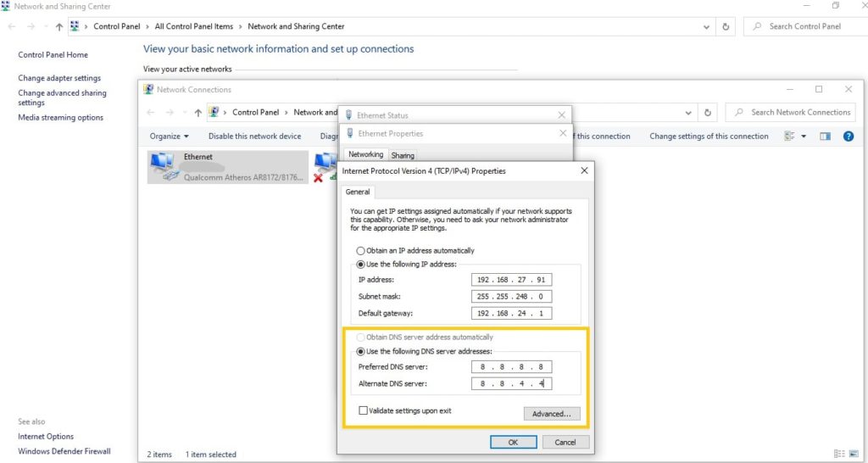Open help with the blue question icon
This screenshot has height=463, width=868.
848,137
